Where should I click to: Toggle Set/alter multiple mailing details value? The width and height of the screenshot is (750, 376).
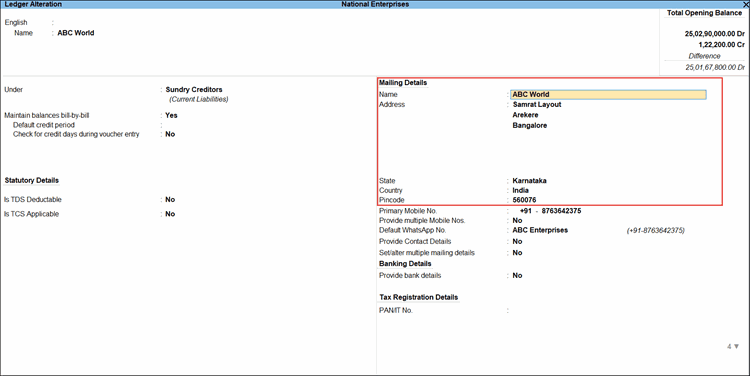pyautogui.click(x=517, y=253)
